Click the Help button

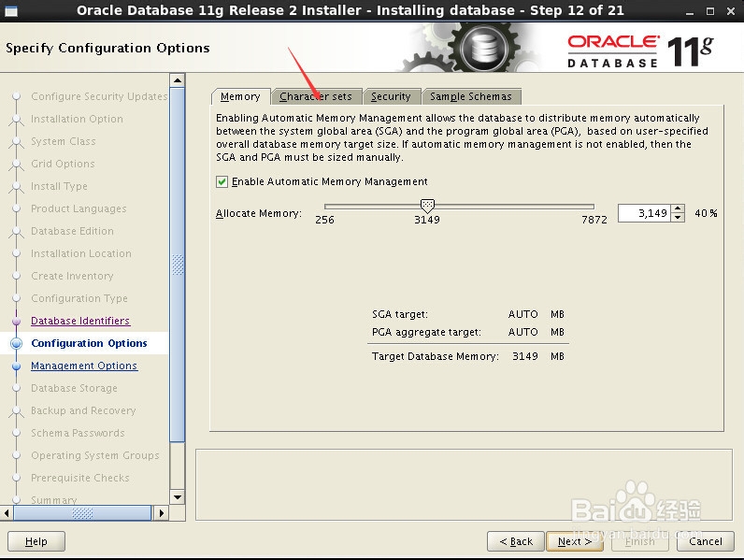click(36, 541)
